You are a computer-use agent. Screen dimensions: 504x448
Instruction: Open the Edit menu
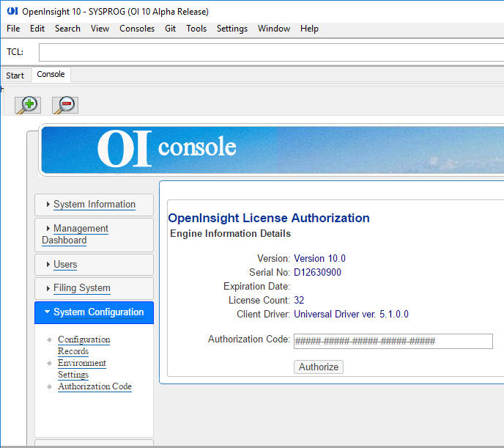37,29
